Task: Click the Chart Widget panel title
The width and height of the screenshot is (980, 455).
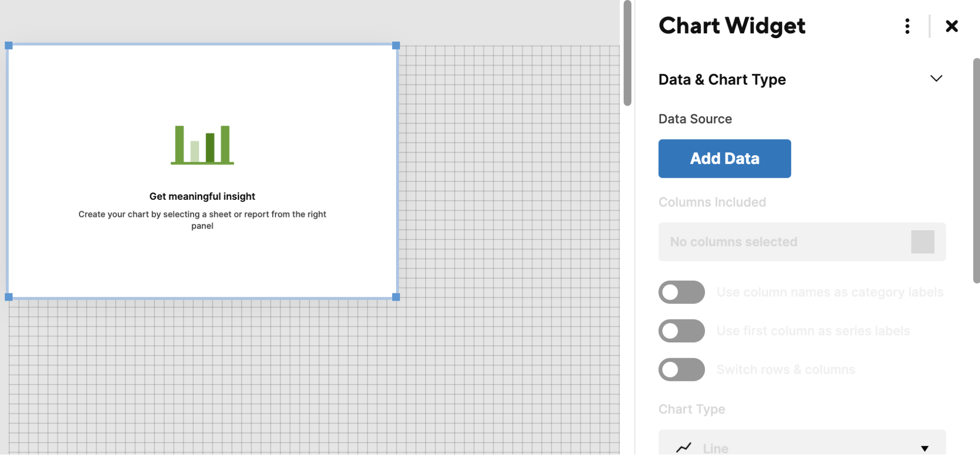Action: tap(731, 26)
